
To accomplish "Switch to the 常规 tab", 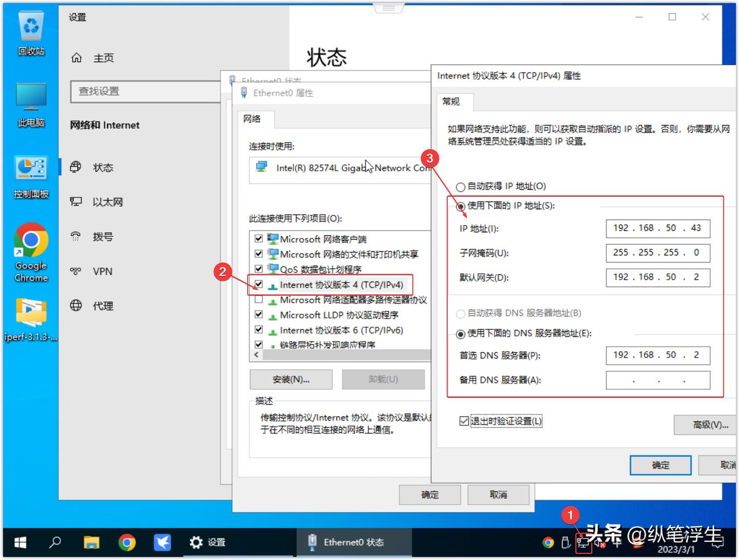I will pyautogui.click(x=452, y=102).
